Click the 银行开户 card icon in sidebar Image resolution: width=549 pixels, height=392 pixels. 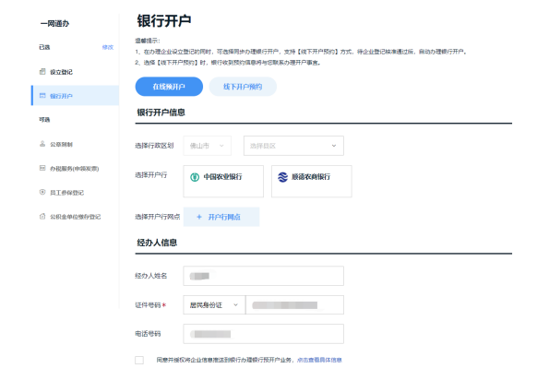pos(42,96)
